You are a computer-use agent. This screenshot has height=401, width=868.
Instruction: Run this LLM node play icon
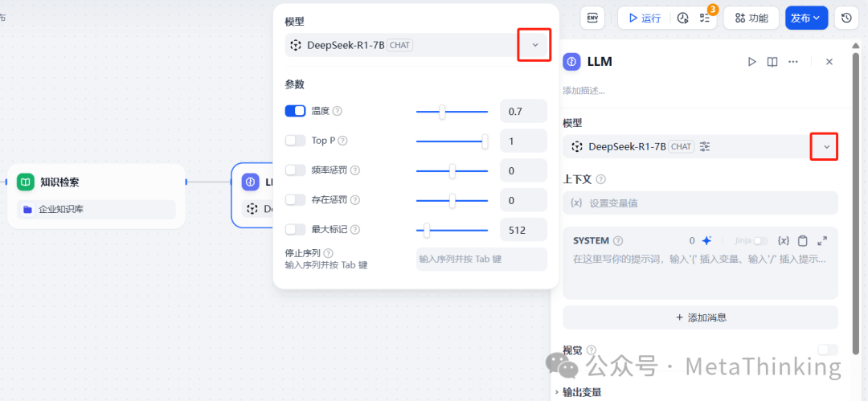click(751, 62)
